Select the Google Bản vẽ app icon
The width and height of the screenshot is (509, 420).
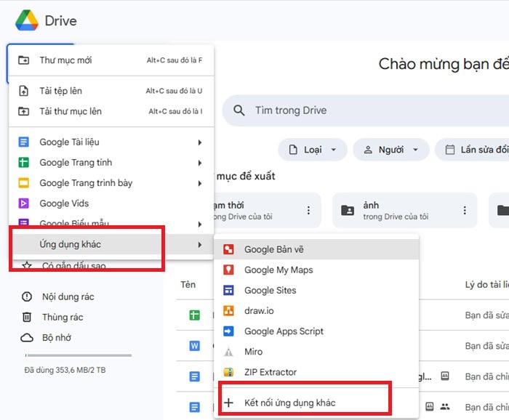[228, 249]
